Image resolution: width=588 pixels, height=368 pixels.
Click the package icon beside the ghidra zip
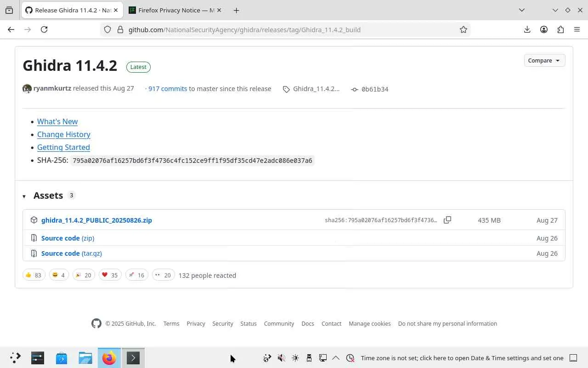pos(34,220)
